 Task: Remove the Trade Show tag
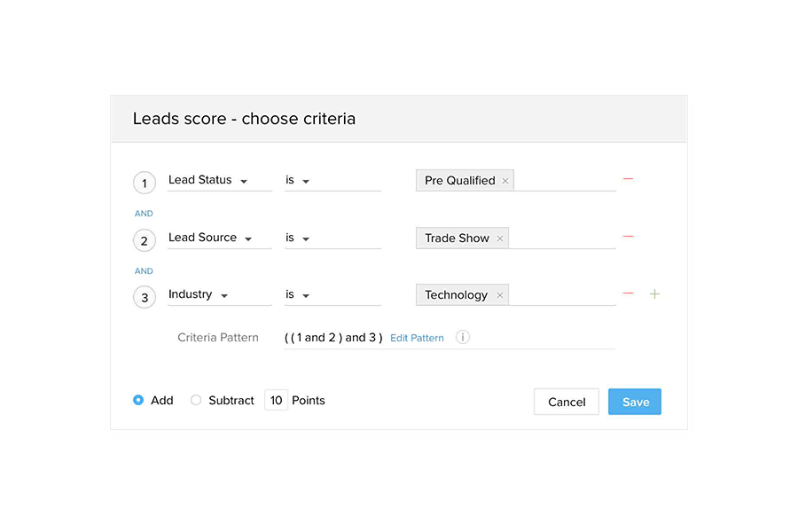click(x=500, y=239)
